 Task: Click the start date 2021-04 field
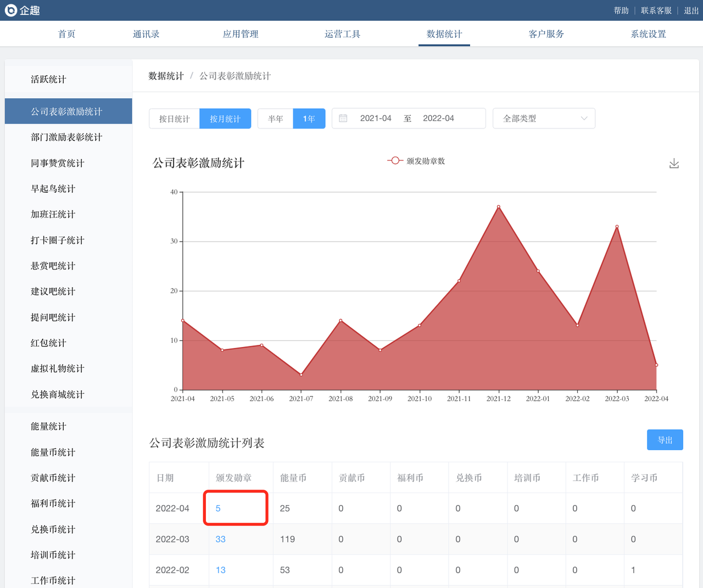[x=376, y=119]
